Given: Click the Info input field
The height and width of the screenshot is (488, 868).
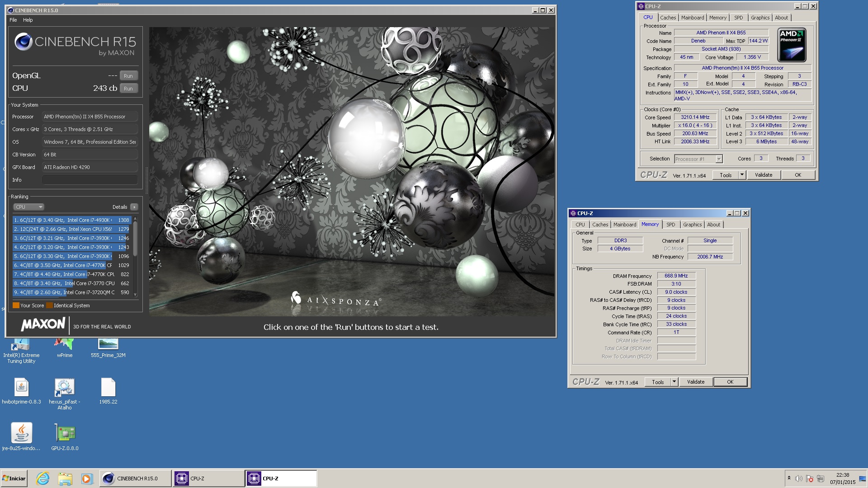Looking at the screenshot, I should pos(90,180).
